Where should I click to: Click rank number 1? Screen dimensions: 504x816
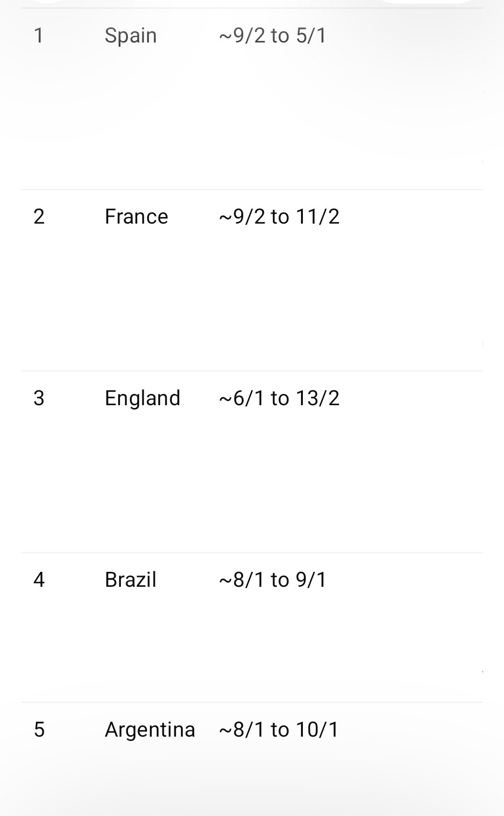point(39,36)
